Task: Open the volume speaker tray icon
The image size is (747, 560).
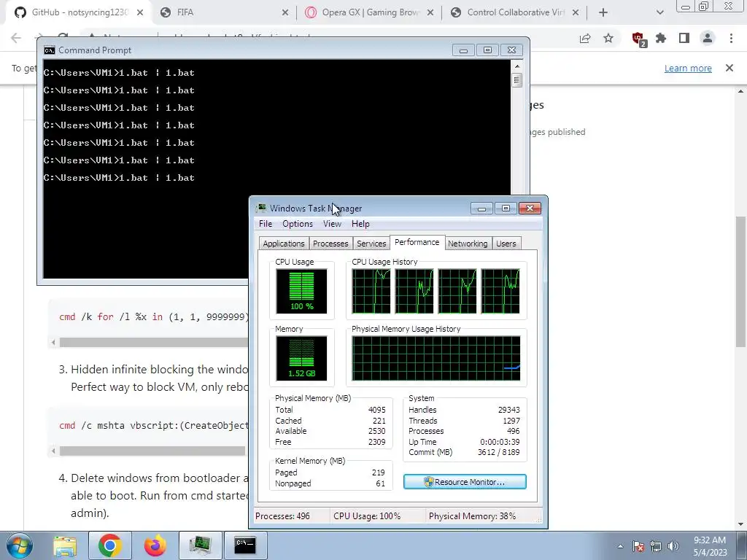Action: [x=673, y=547]
